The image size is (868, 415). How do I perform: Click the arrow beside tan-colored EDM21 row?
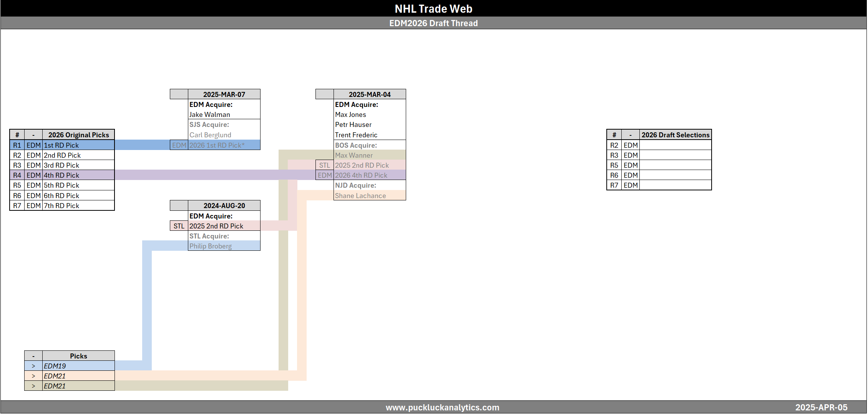tap(33, 386)
